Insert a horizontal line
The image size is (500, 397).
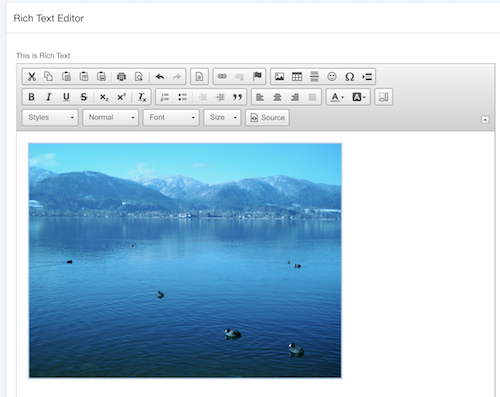pyautogui.click(x=314, y=77)
